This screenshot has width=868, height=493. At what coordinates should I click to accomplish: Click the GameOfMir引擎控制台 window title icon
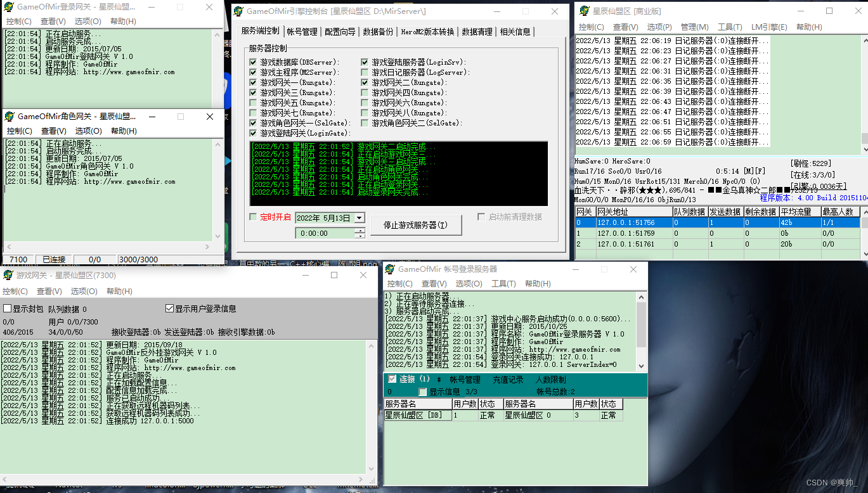click(238, 11)
